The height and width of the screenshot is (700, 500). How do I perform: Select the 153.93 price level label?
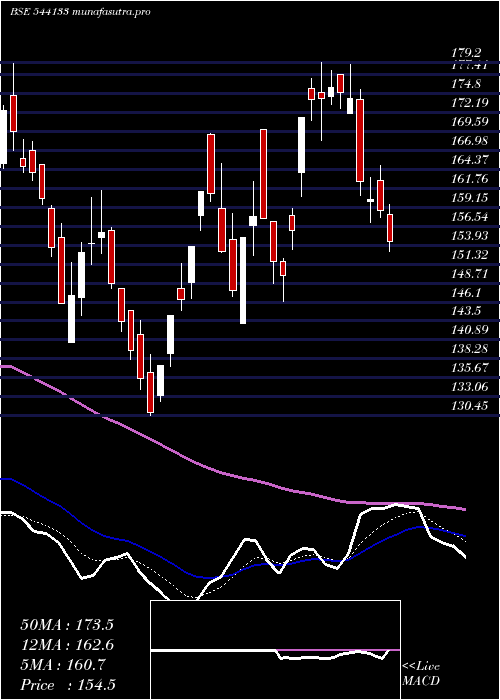470,235
